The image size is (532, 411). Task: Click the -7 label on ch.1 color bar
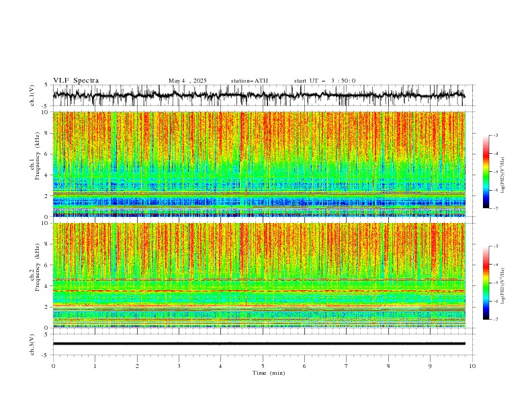point(495,208)
